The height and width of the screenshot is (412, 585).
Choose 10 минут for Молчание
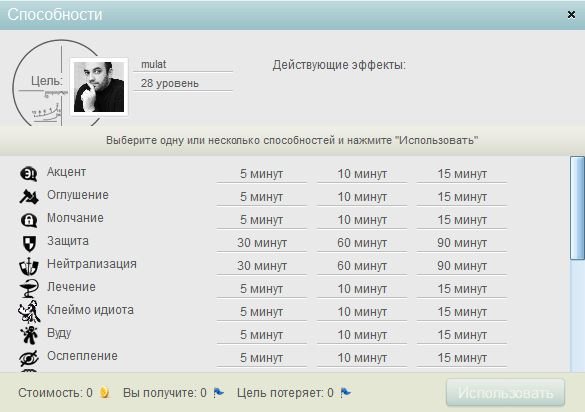362,220
